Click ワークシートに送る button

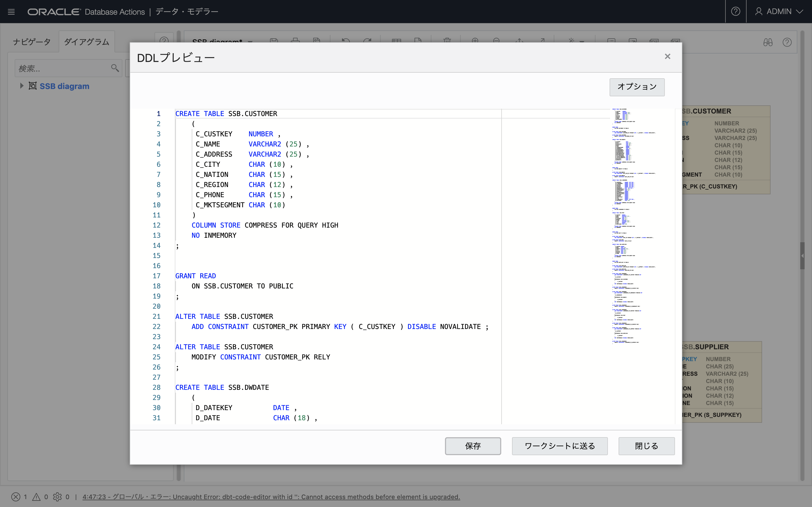coord(559,446)
